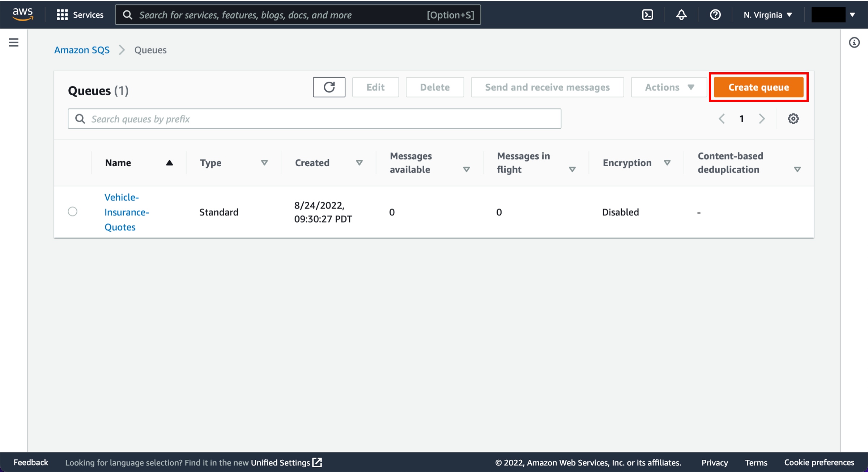868x472 pixels.
Task: Select the Vehicle-Insurance-Quotes radio button
Action: (x=73, y=211)
